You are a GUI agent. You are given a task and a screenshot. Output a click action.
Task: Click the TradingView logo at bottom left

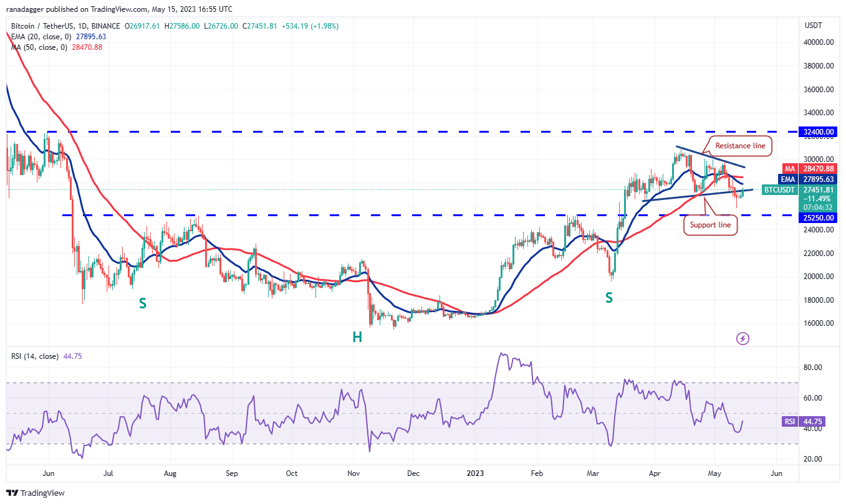coord(34,493)
